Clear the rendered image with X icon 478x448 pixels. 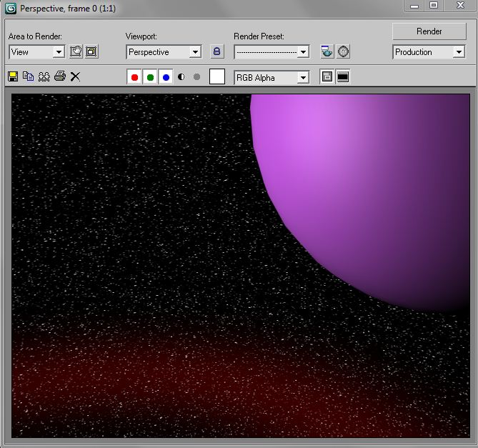tap(75, 77)
